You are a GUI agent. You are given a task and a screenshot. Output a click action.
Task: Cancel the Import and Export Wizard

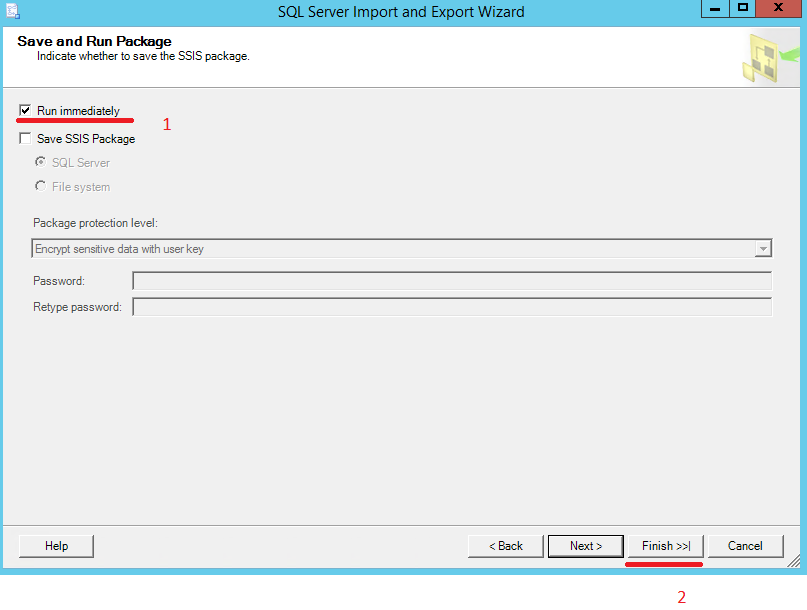(745, 545)
